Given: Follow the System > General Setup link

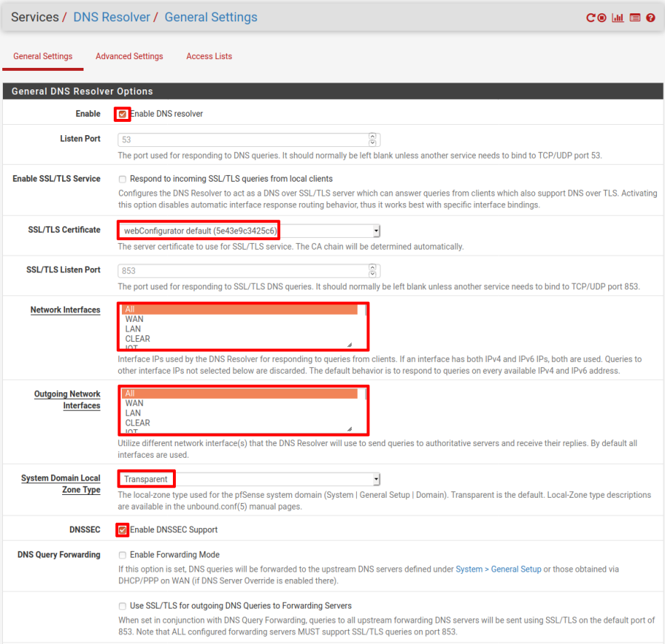Looking at the screenshot, I should click(x=498, y=569).
